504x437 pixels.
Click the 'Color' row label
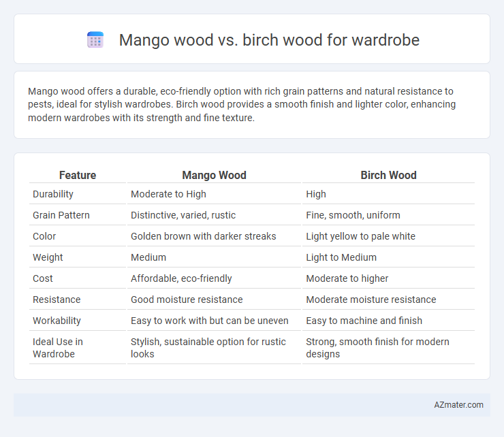tap(44, 236)
